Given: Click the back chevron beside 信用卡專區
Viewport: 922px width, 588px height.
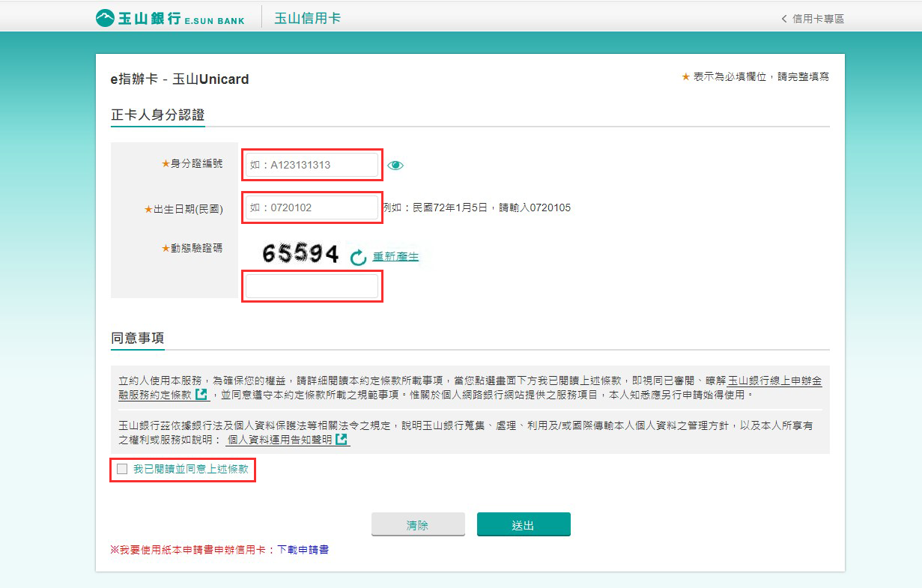Looking at the screenshot, I should click(784, 19).
